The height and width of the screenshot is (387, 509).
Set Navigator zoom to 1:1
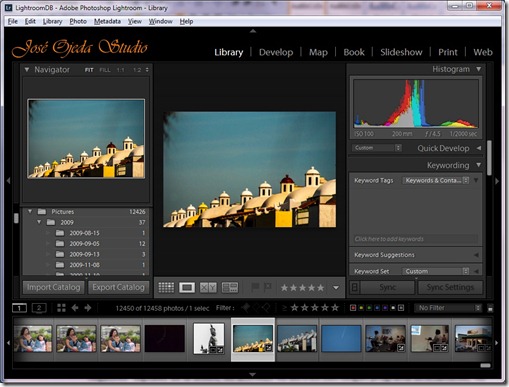(120, 70)
